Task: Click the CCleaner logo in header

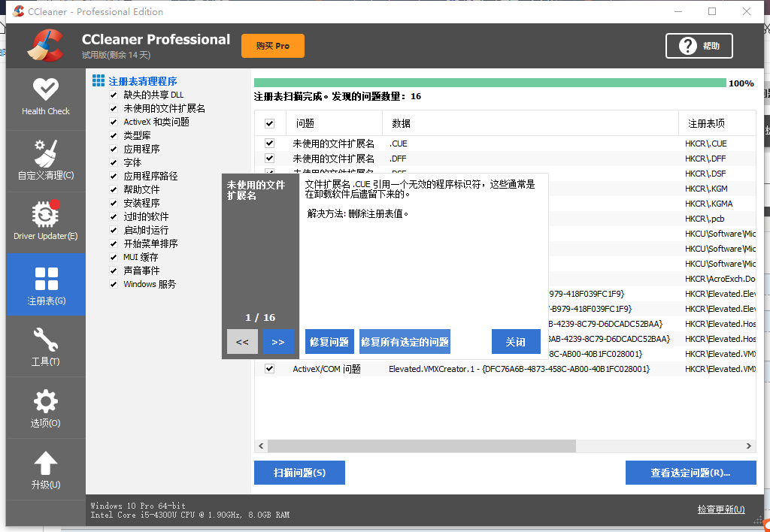Action: coord(46,45)
